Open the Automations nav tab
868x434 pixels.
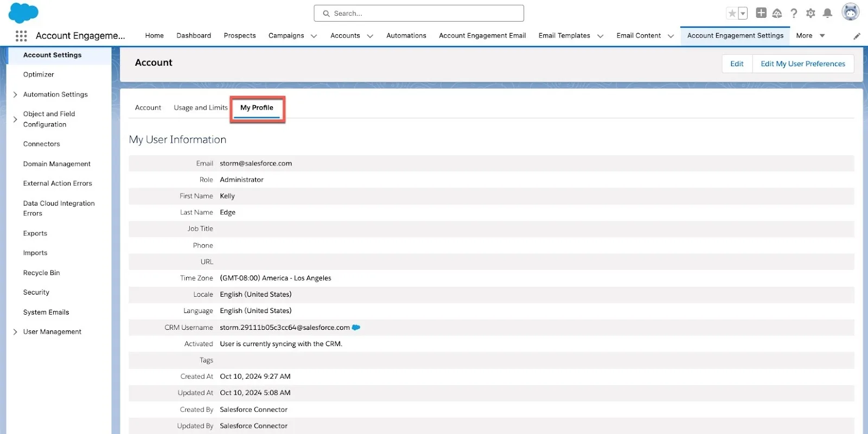(406, 36)
